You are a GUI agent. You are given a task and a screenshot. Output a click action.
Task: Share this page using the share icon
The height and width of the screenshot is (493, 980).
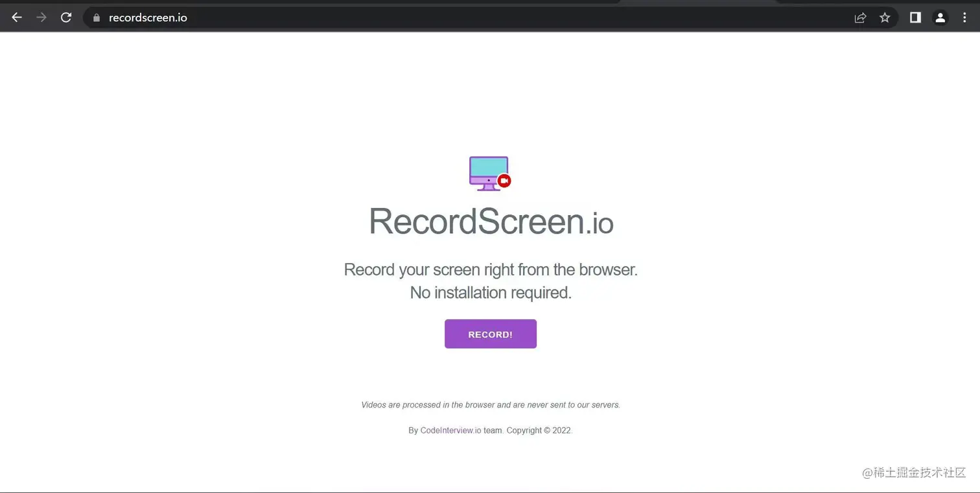click(x=860, y=17)
